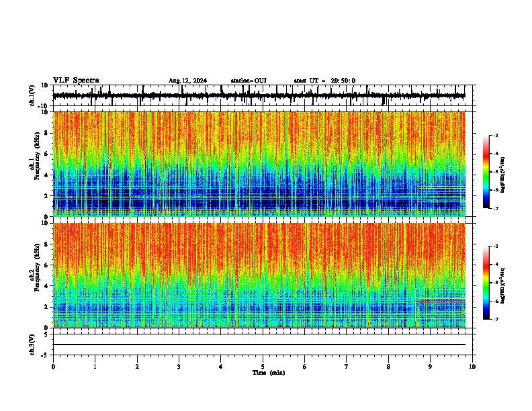The width and height of the screenshot is (532, 411).
Task: Click the red horizontal line in ch.2 near 9 min
Action: (x=441, y=300)
